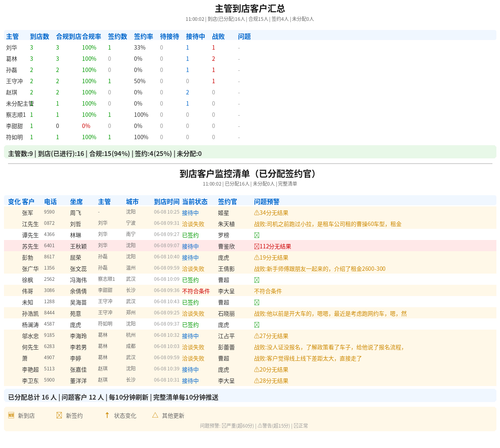Viewport: 500px width, 448px height.
Task: Click the 已签约 status in row 4366
Action: point(190,235)
